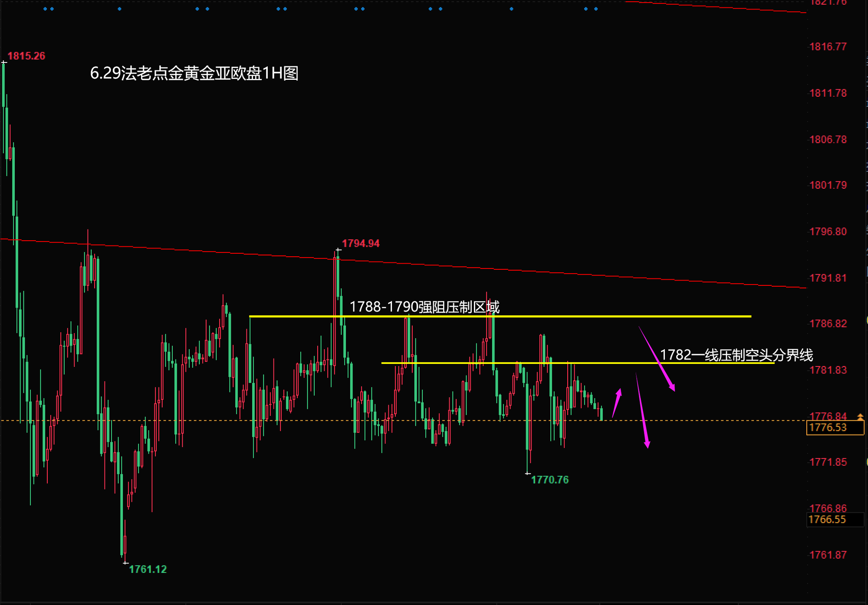Click the white cross marker at the 1770.76 low
Viewport: 868px width, 605px height.
pos(528,474)
